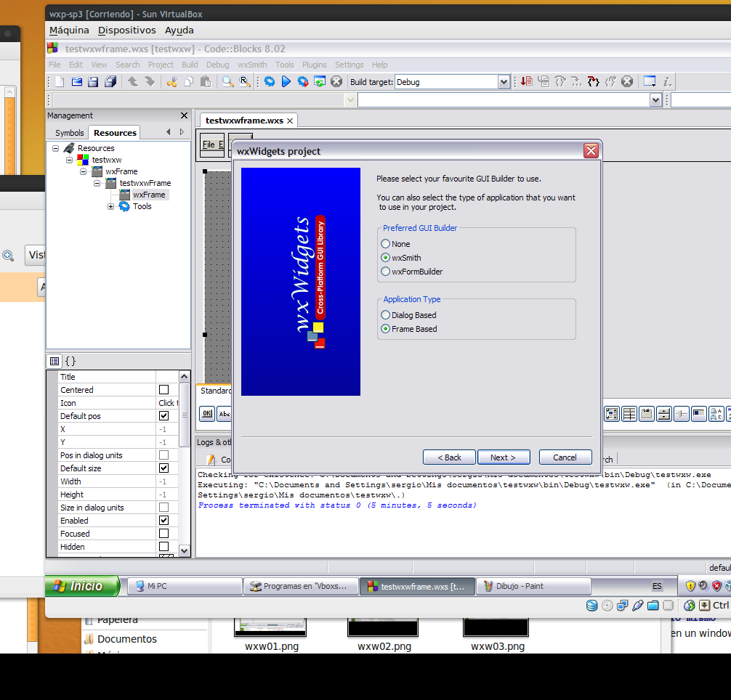This screenshot has height=700, width=731.
Task: Click the Run toolbar icon
Action: tap(286, 81)
